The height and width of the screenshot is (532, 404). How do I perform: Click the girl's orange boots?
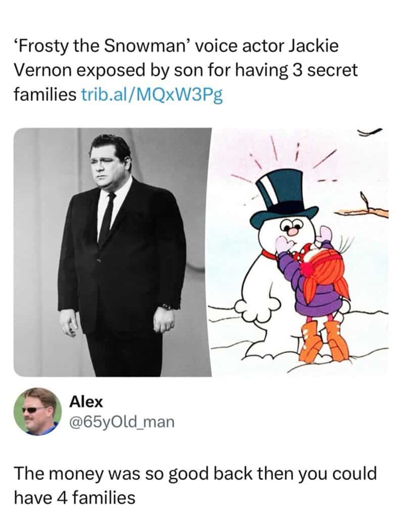click(x=324, y=341)
